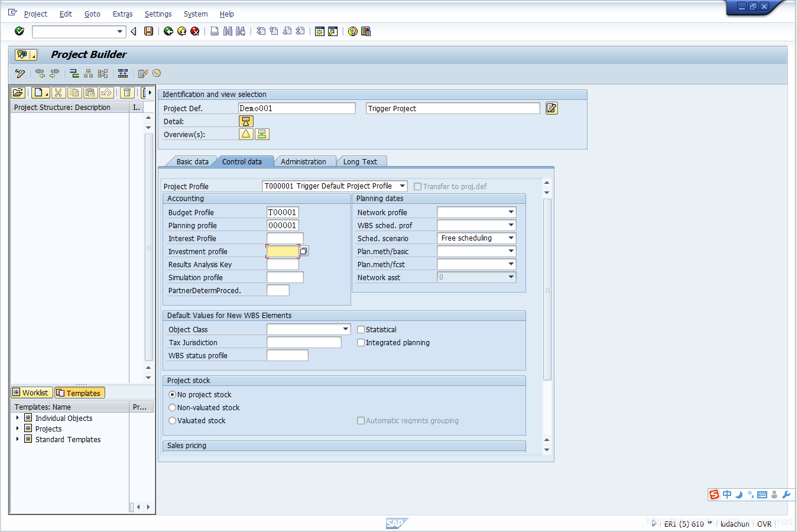Click the edit long text icon beside Trigger Project

(552, 108)
